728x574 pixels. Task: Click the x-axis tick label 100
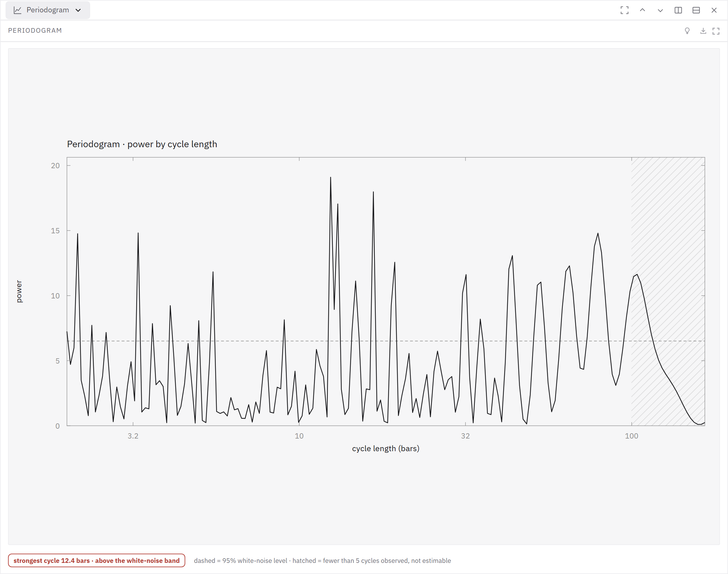631,436
